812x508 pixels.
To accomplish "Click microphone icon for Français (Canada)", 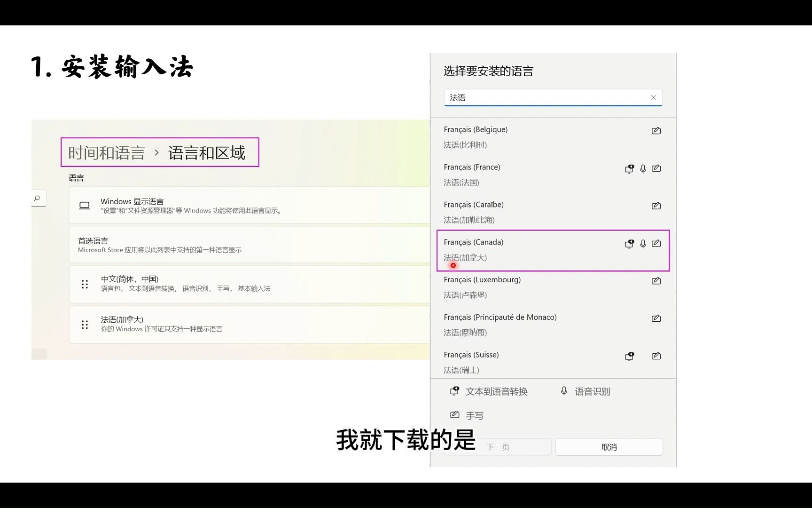I will (x=643, y=244).
